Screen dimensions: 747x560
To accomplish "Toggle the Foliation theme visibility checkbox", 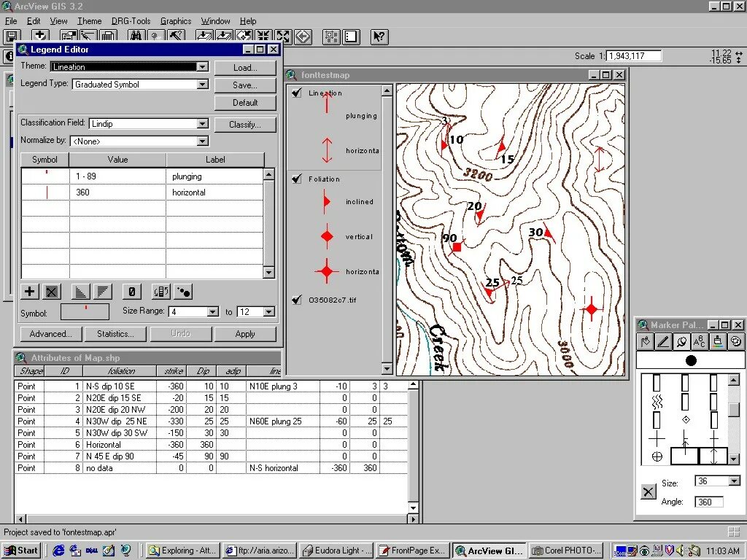I will click(x=297, y=179).
